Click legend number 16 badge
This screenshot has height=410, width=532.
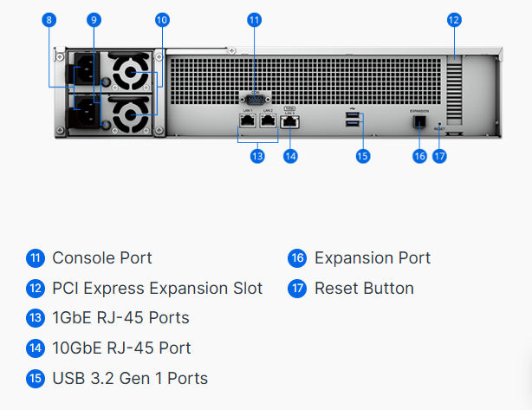(297, 258)
